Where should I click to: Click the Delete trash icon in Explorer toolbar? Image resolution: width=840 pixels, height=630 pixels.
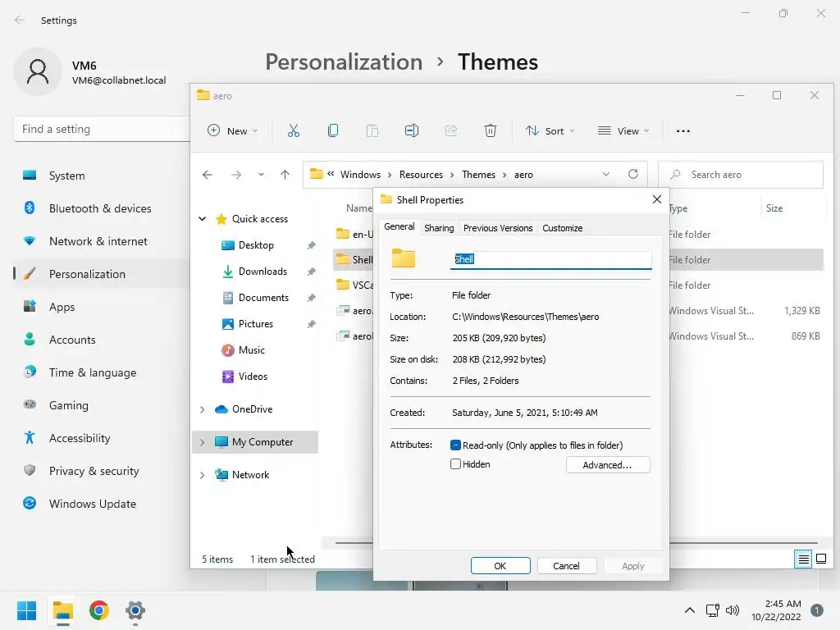tap(491, 130)
